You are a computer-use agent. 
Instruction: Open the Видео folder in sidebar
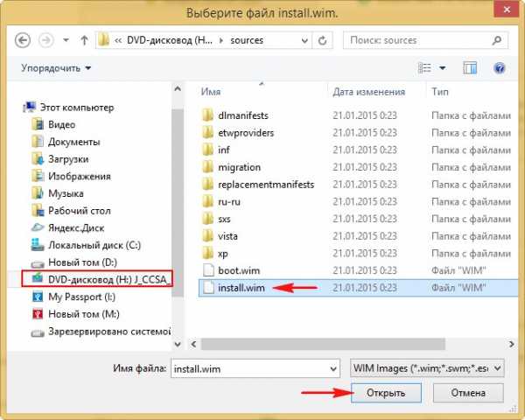pyautogui.click(x=53, y=124)
